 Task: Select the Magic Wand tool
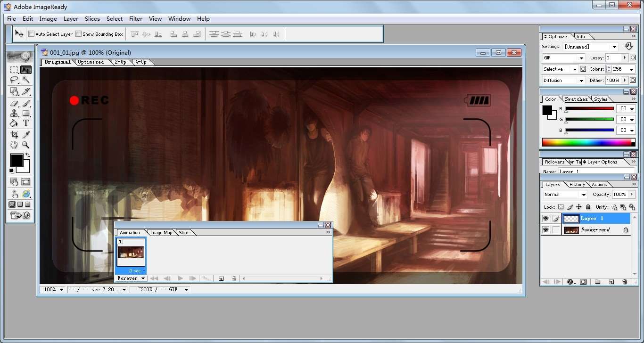[x=25, y=80]
